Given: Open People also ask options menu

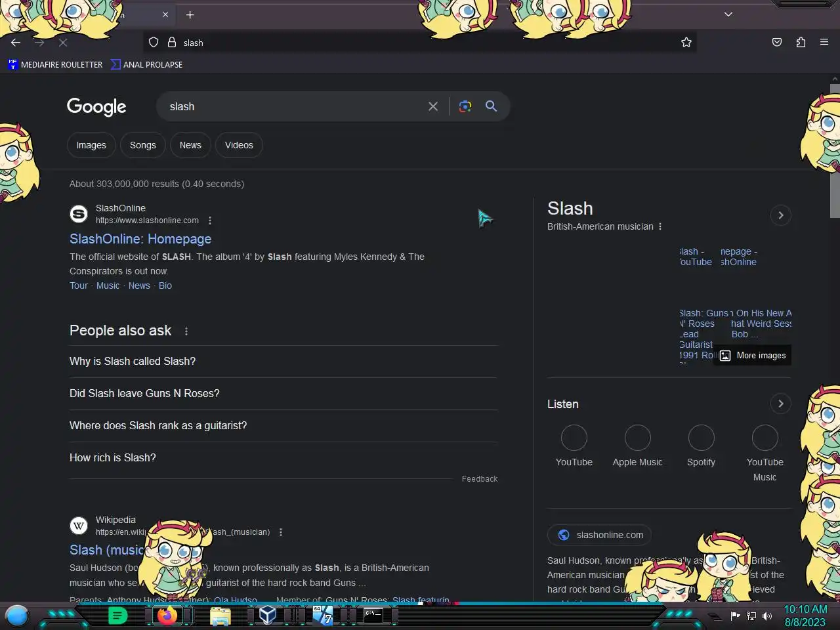Looking at the screenshot, I should tap(186, 331).
